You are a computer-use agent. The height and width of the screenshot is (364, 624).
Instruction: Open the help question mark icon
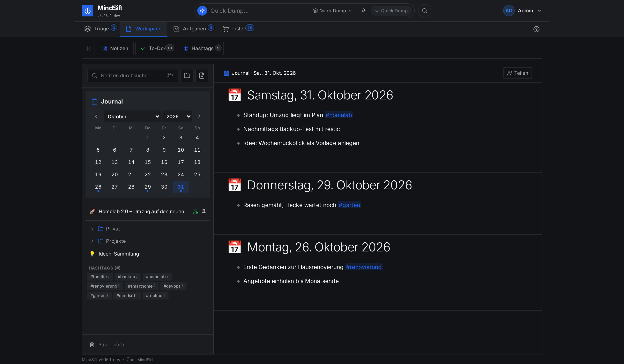pyautogui.click(x=536, y=29)
